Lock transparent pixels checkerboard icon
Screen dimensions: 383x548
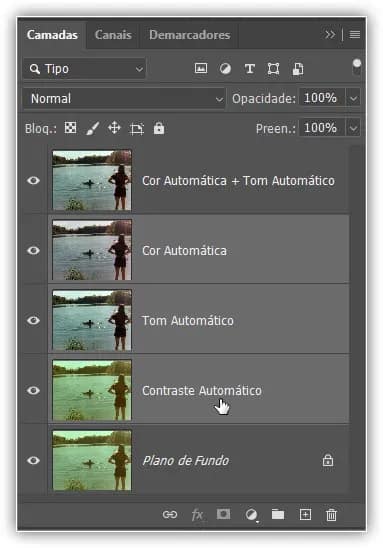[71, 128]
